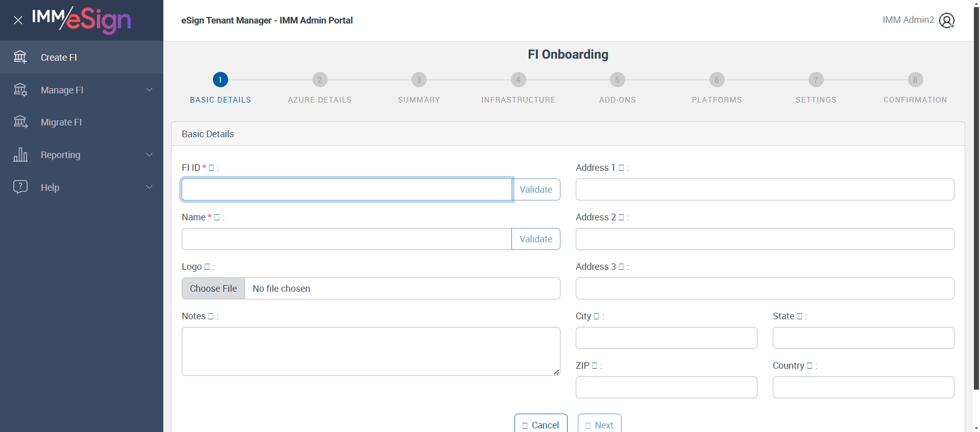Click the Migrate FI icon
Viewport: 980px width, 432px height.
pos(20,122)
